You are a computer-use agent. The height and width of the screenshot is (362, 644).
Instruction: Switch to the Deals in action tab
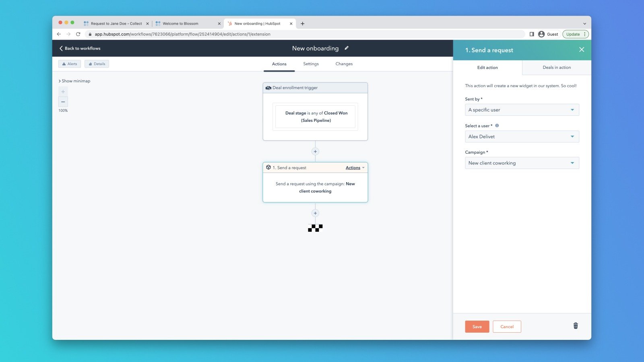(557, 68)
